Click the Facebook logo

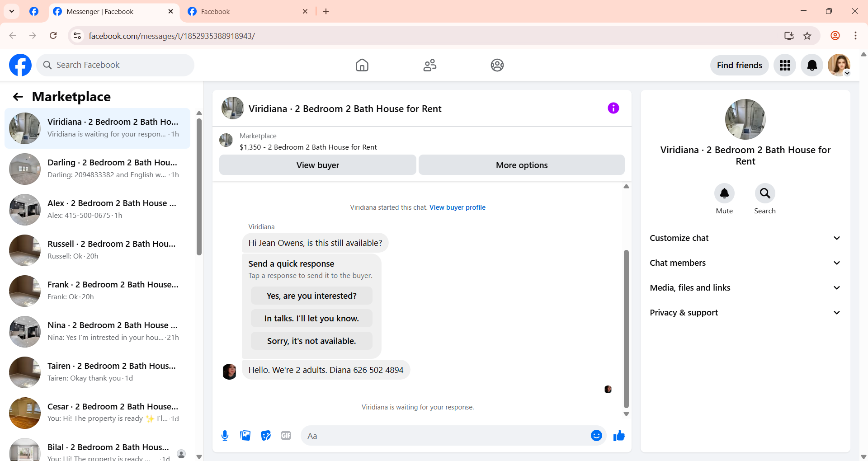pyautogui.click(x=20, y=65)
